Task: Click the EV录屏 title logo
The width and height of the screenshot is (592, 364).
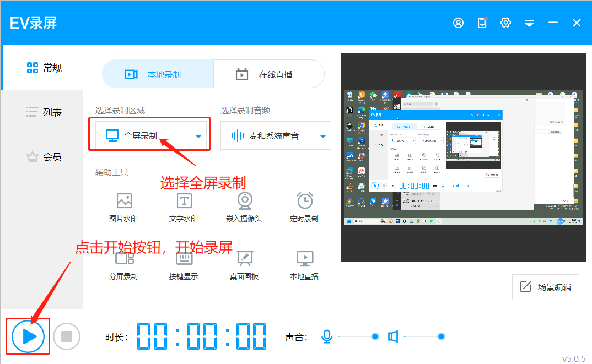Action: click(x=33, y=23)
